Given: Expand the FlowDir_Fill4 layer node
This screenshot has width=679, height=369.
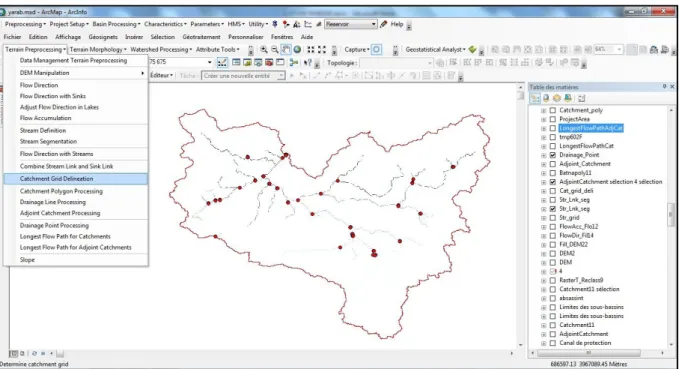Looking at the screenshot, I should [x=543, y=236].
